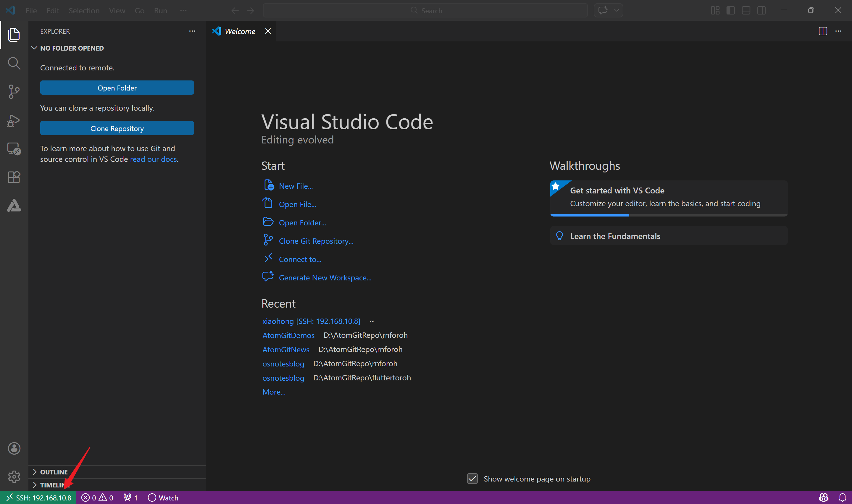Open recent osnotesblog in flutterforoh
The height and width of the screenshot is (504, 852).
click(283, 378)
